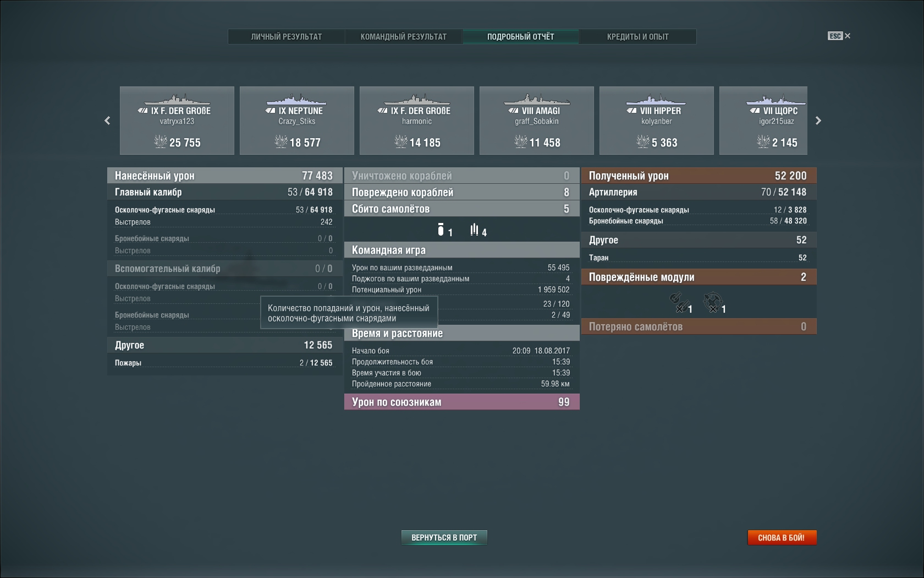Viewport: 924px width, 578px height.
Task: Click the Уничтожено кораблей header
Action: [x=462, y=176]
